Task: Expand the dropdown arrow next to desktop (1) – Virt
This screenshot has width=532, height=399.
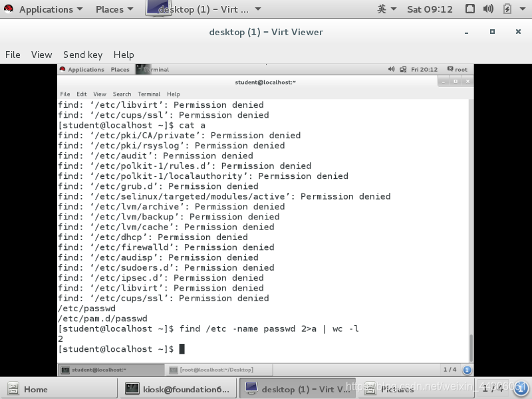Action: tap(258, 9)
